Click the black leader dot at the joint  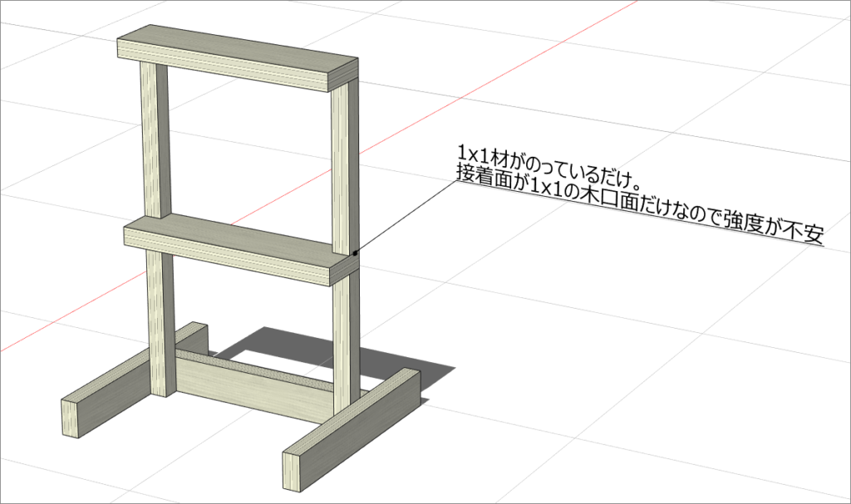[355, 251]
